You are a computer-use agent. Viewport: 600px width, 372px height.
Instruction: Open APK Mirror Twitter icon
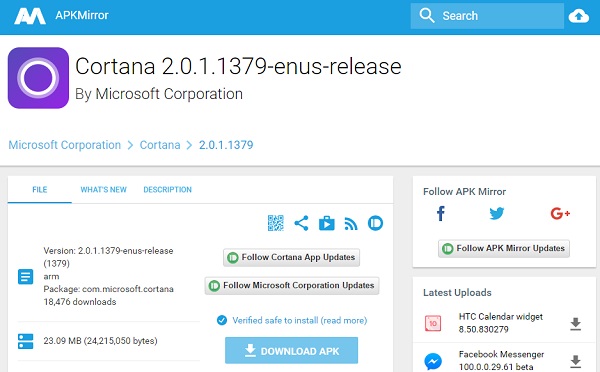pyautogui.click(x=497, y=213)
